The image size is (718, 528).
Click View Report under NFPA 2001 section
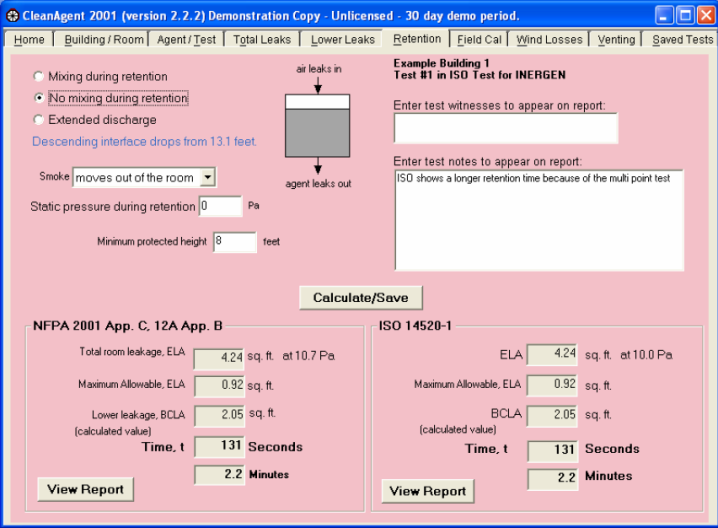point(86,489)
